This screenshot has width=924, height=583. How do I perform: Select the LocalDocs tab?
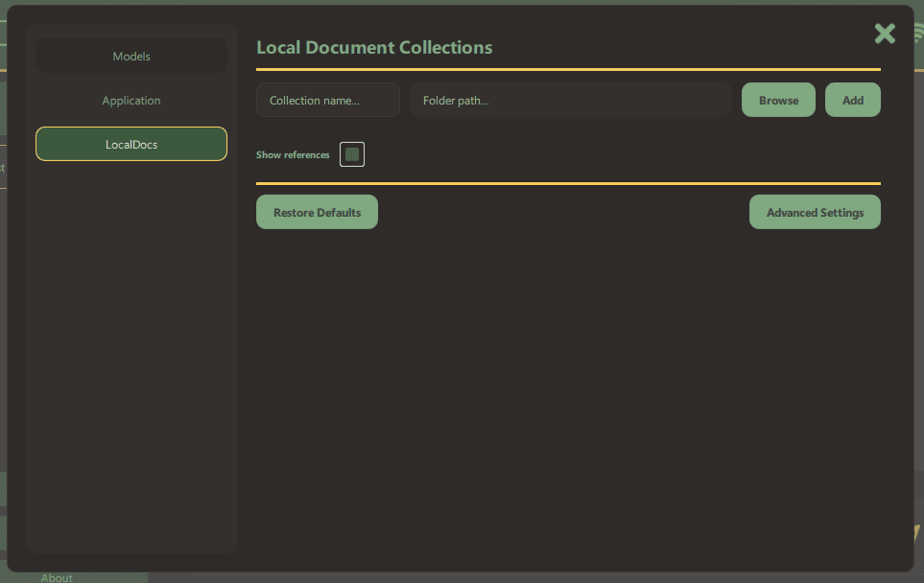click(x=131, y=144)
